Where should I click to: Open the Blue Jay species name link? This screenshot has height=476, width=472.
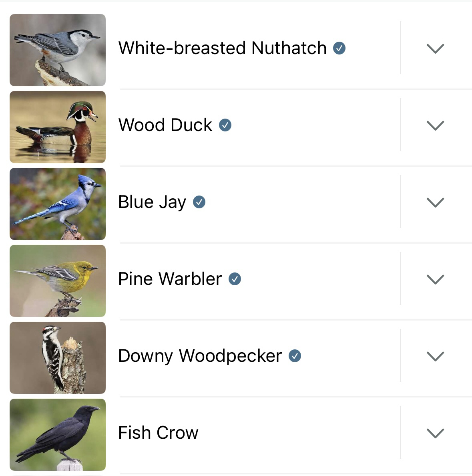[x=152, y=202]
